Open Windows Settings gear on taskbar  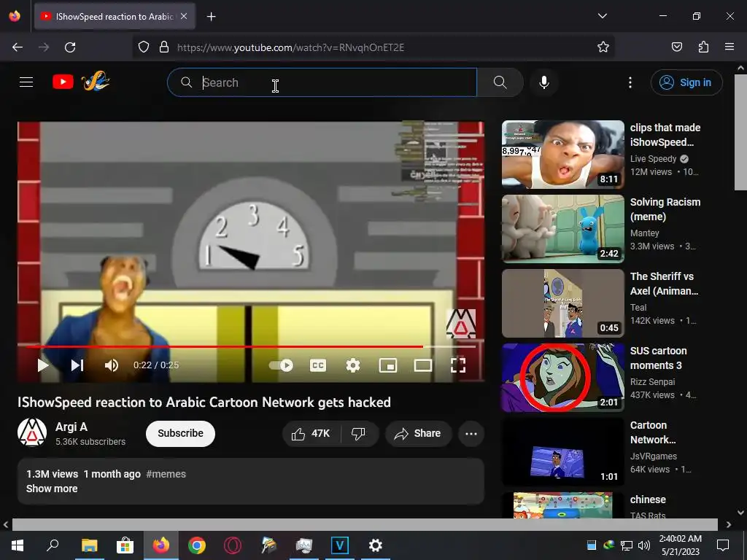point(376,545)
